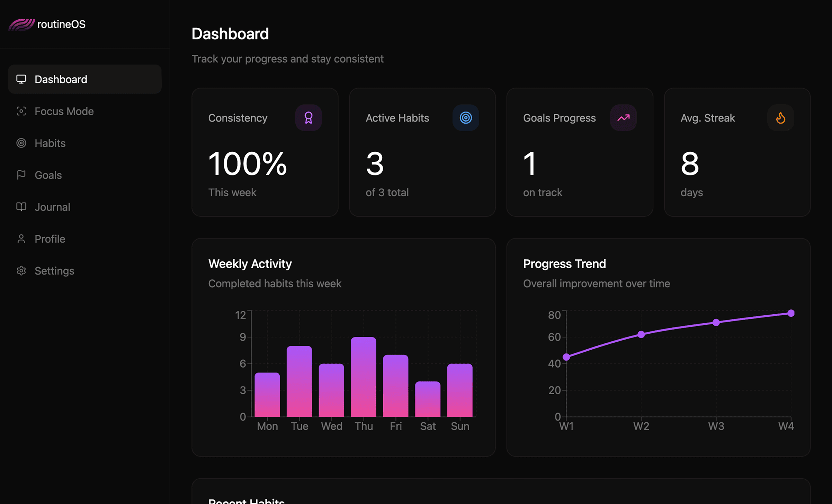Click the Focus Mode sidebar icon
This screenshot has width=832, height=504.
(x=21, y=111)
